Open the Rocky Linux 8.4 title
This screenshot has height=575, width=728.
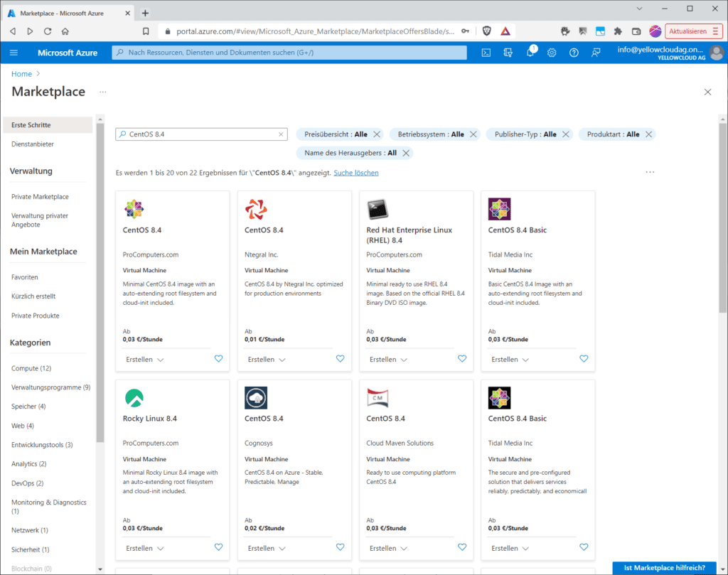coord(149,418)
